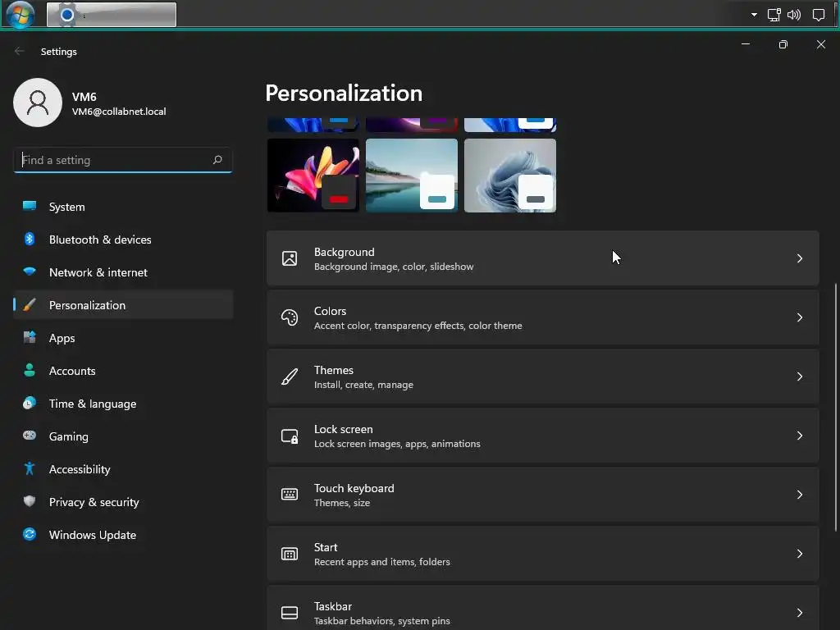This screenshot has width=840, height=630.
Task: Click the Taskbar behaviors, system pins text
Action: click(x=382, y=621)
